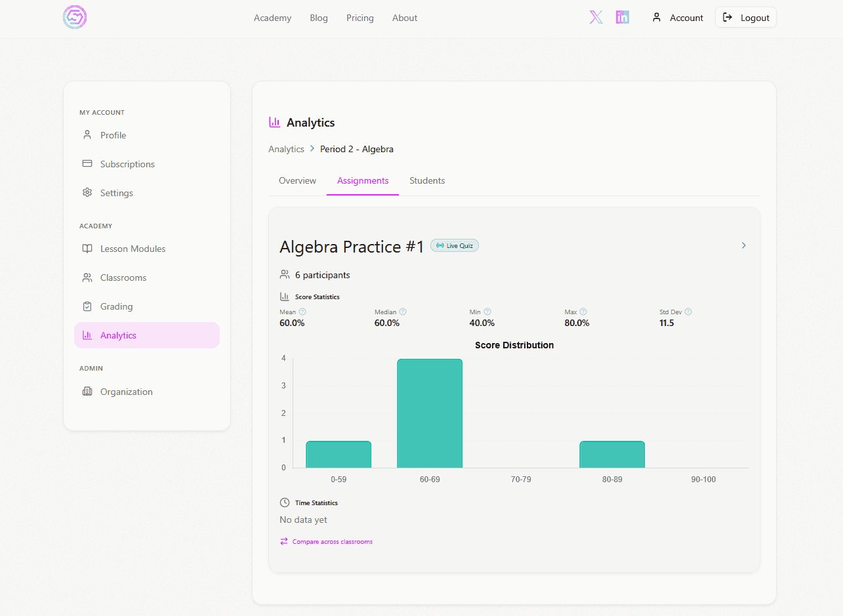Open Account from the header
Viewport: 843px width, 616px height.
pyautogui.click(x=678, y=18)
